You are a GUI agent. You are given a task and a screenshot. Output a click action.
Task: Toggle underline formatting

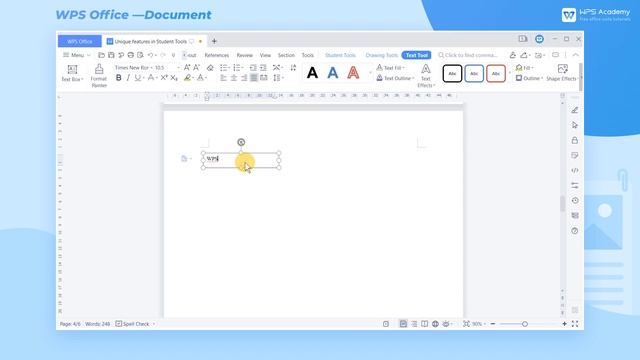click(138, 78)
